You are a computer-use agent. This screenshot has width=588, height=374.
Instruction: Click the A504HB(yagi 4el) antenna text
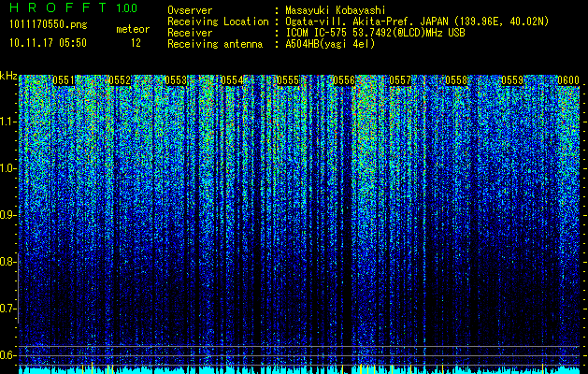[330, 44]
